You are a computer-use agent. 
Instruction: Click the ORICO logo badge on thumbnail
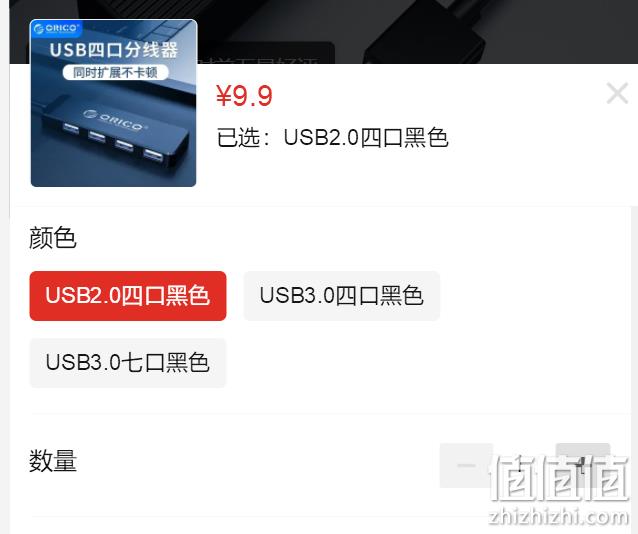pyautogui.click(x=56, y=28)
